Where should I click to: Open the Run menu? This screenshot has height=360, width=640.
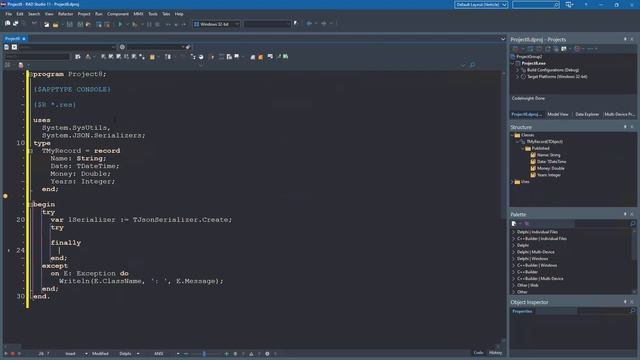[x=99, y=14]
